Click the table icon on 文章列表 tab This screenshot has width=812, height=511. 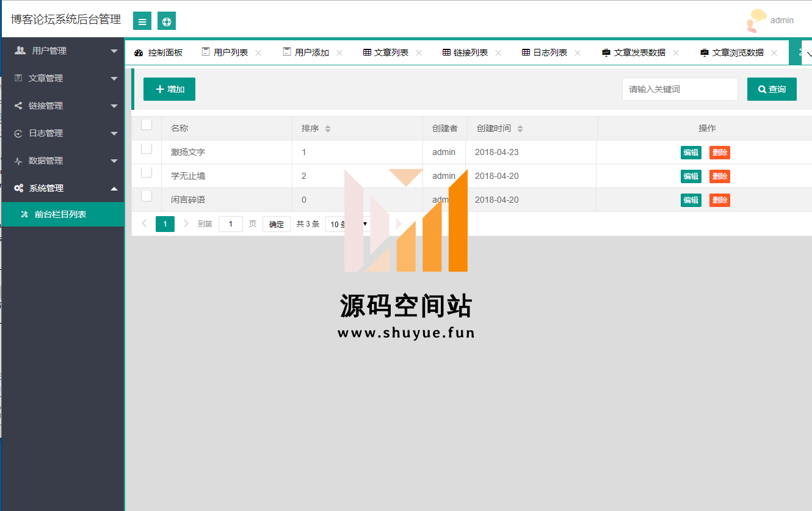click(367, 53)
